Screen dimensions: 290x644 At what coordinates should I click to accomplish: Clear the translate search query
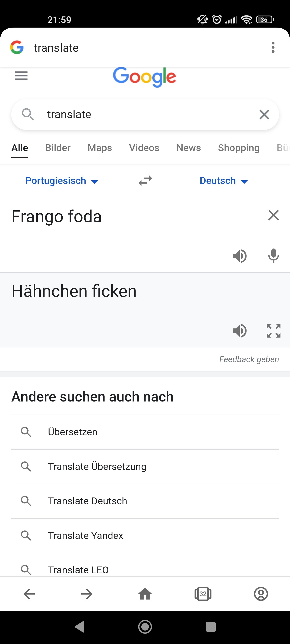264,115
